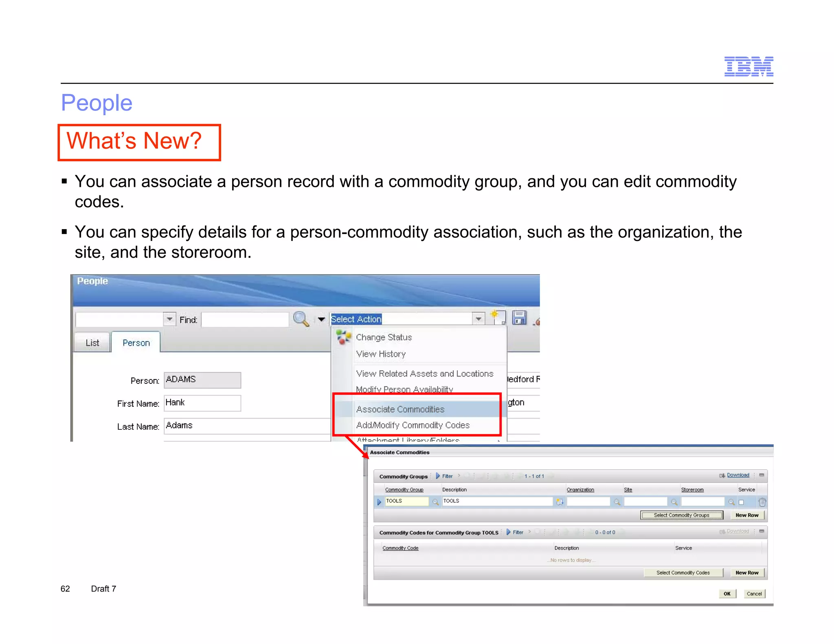The image size is (834, 644).
Task: Sort by Commodity Group column header
Action: click(x=404, y=490)
